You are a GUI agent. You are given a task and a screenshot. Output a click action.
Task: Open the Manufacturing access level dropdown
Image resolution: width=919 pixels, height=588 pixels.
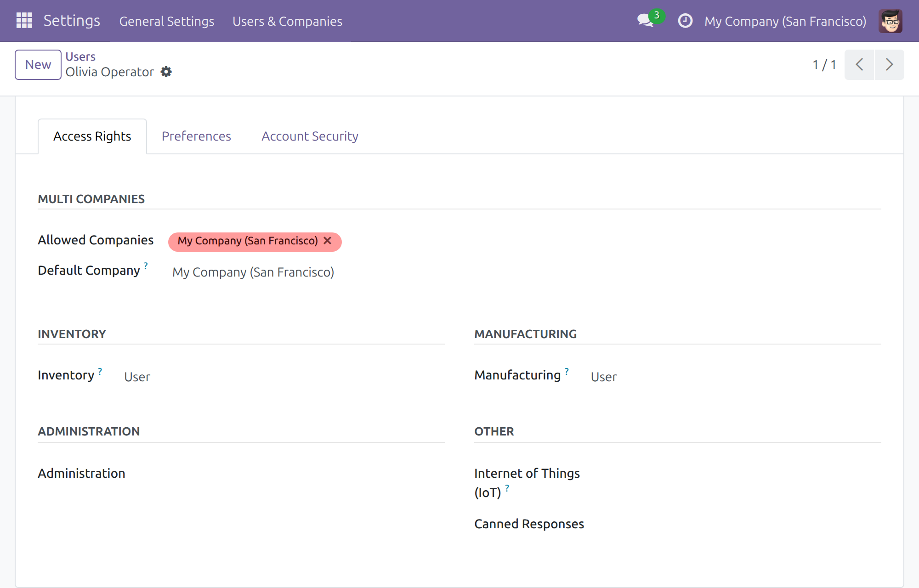[x=733, y=377]
